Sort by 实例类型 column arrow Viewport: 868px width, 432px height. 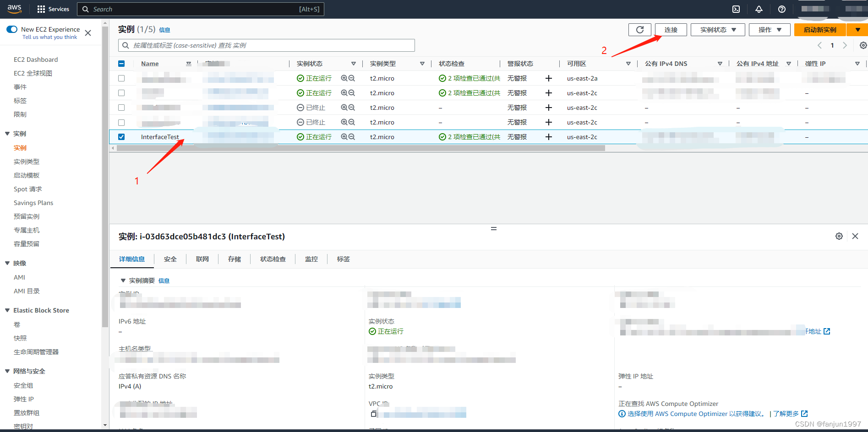(422, 64)
